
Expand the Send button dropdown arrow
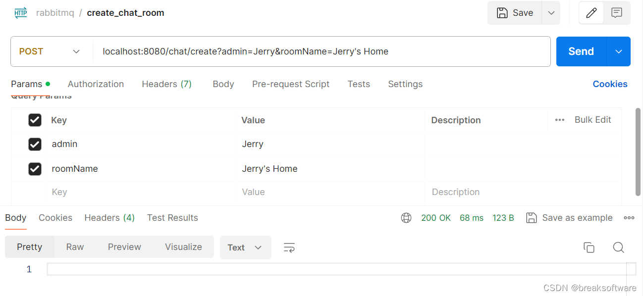619,51
